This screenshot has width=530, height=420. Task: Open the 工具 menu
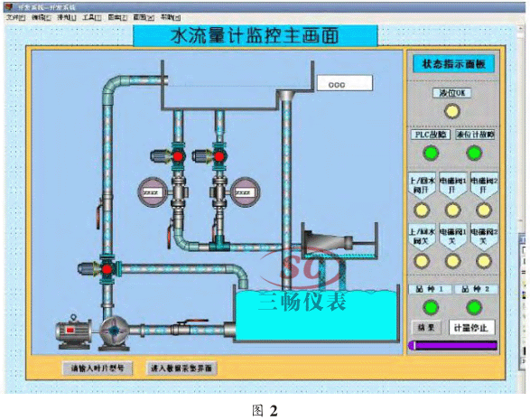pos(92,17)
